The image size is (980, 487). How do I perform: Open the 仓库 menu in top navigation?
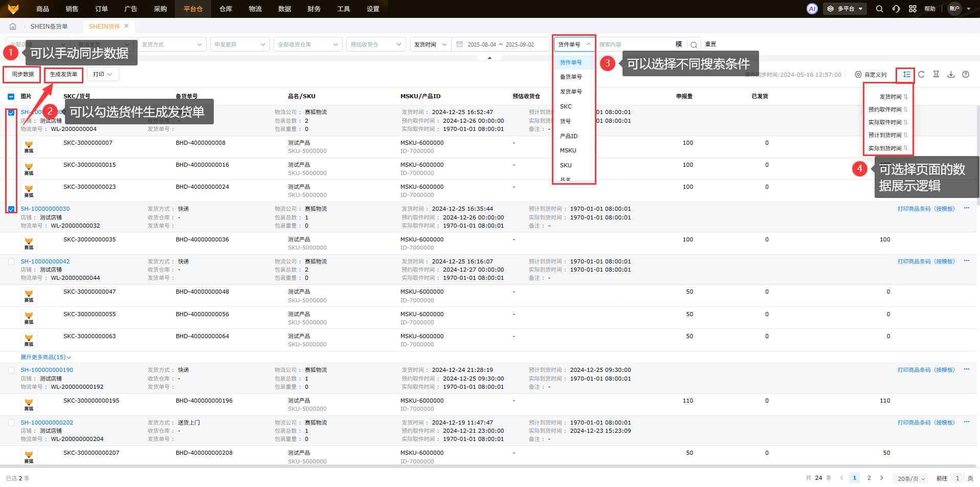coord(226,9)
